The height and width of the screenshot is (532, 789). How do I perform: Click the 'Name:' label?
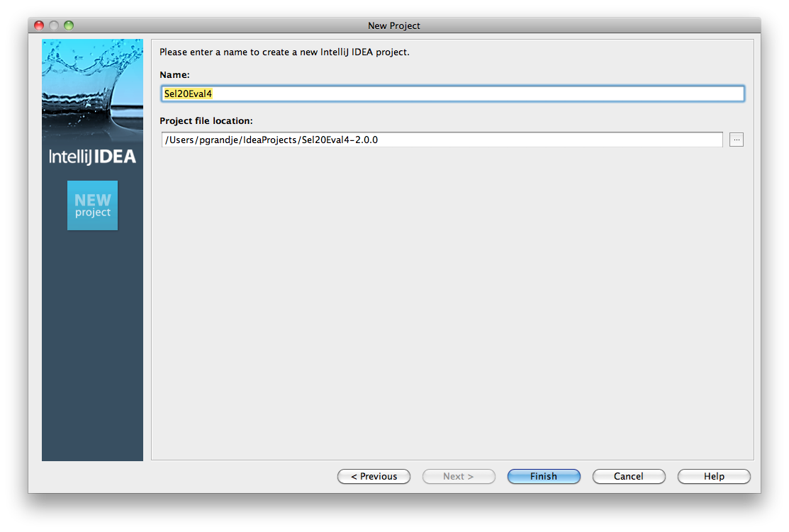(x=174, y=74)
